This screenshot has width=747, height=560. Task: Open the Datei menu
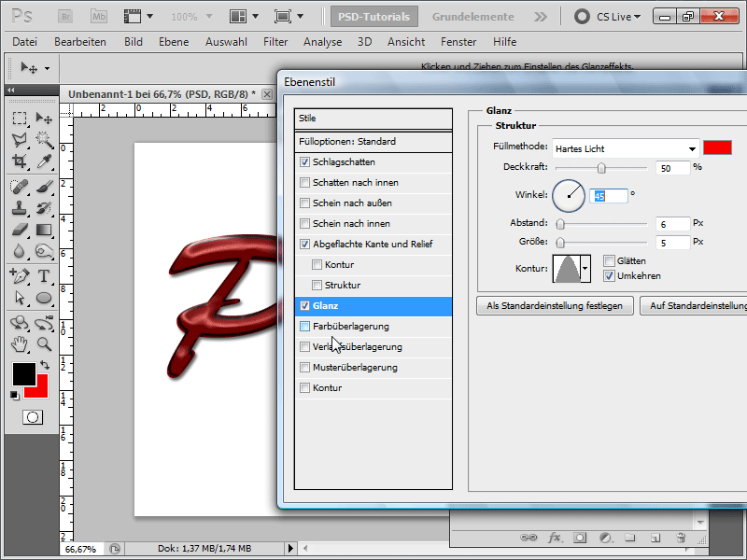[x=25, y=42]
